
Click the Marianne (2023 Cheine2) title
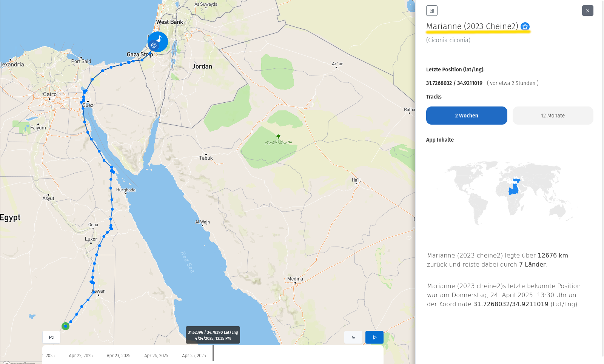coord(472,26)
